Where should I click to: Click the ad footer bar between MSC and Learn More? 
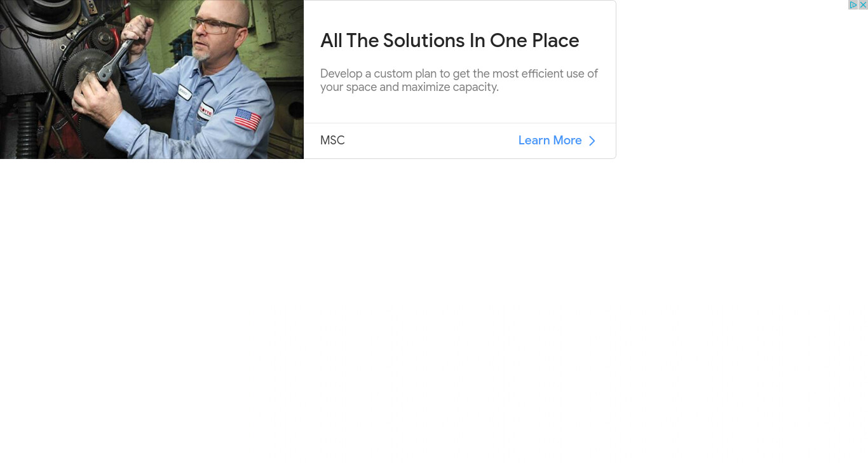click(x=432, y=141)
